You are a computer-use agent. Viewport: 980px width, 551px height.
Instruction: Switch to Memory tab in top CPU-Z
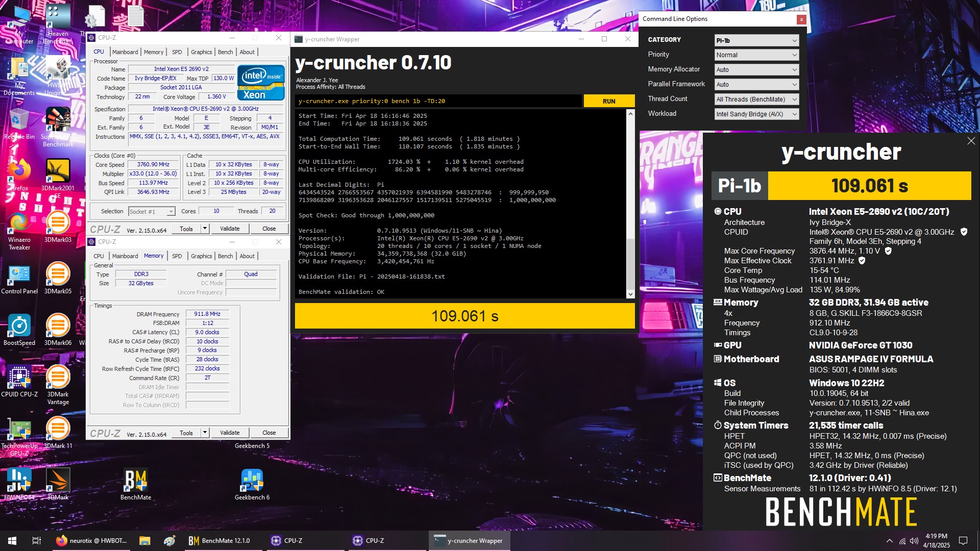point(154,52)
